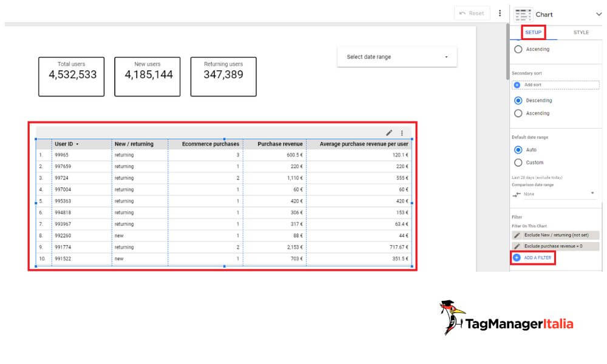Screen dimensions: 607x364
Task: Click user ID 99724 cell
Action: pos(61,178)
